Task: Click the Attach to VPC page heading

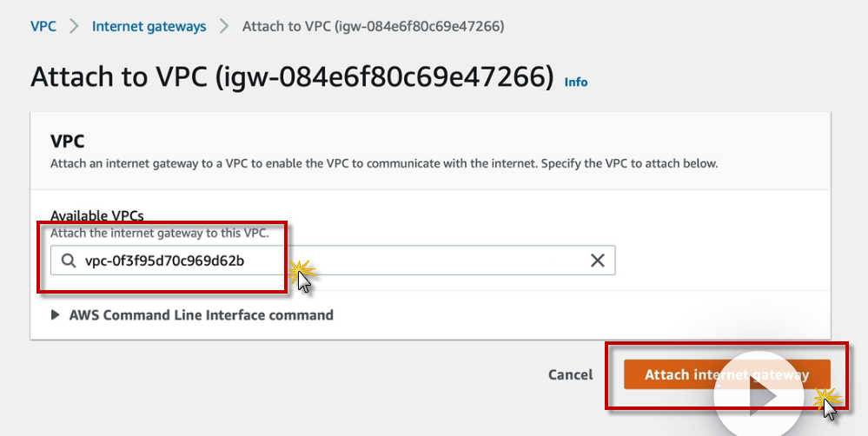Action: [x=291, y=77]
